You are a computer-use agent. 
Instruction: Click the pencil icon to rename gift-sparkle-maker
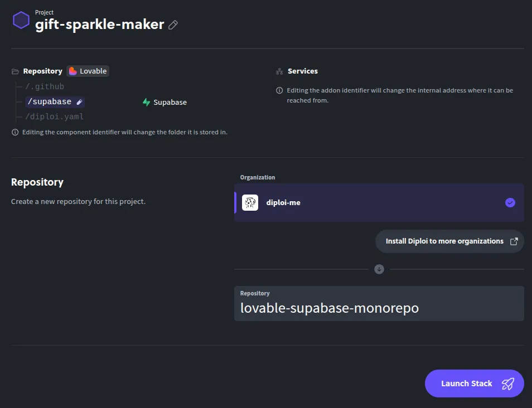click(x=172, y=25)
